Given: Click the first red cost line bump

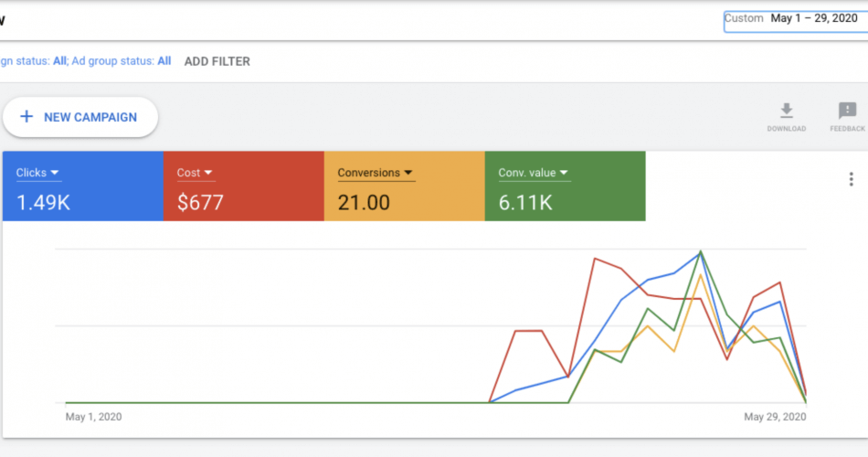Looking at the screenshot, I should tap(529, 331).
